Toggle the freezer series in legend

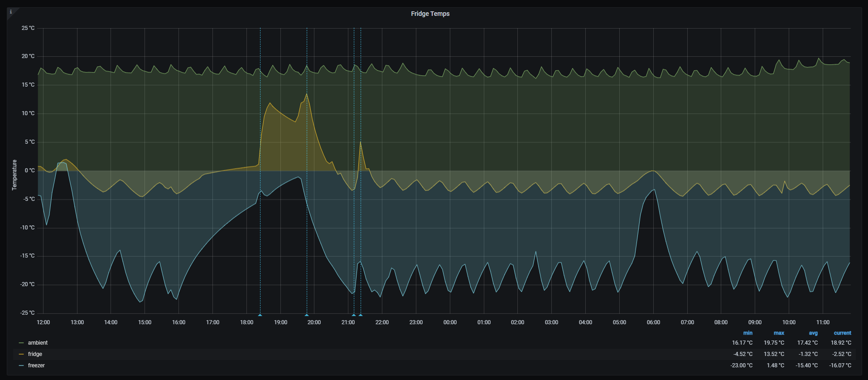tap(36, 365)
